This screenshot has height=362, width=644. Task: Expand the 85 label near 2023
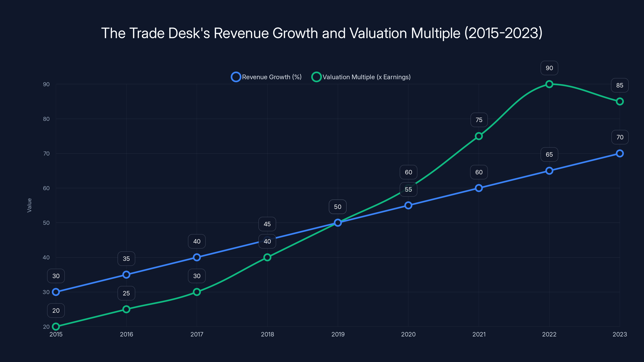click(x=620, y=85)
